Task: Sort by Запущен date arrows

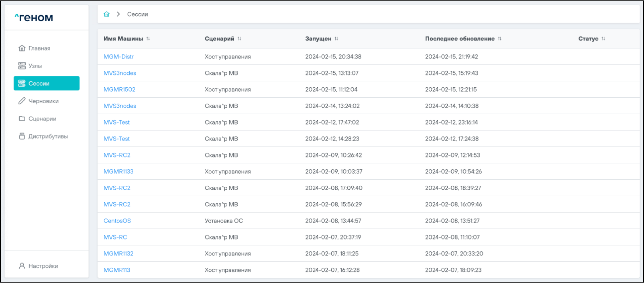Action: 336,39
